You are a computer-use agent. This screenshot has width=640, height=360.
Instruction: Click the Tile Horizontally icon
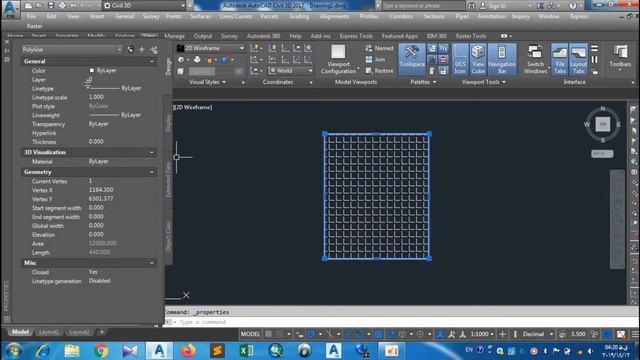[594, 49]
